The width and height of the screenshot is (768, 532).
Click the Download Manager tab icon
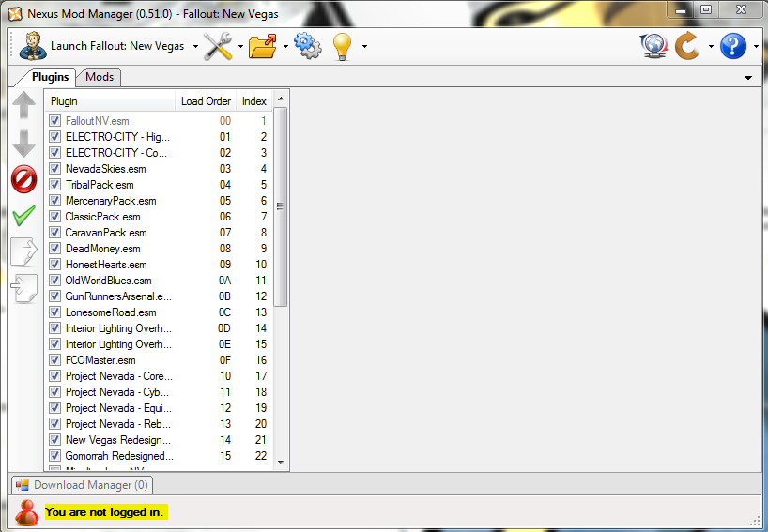22,485
